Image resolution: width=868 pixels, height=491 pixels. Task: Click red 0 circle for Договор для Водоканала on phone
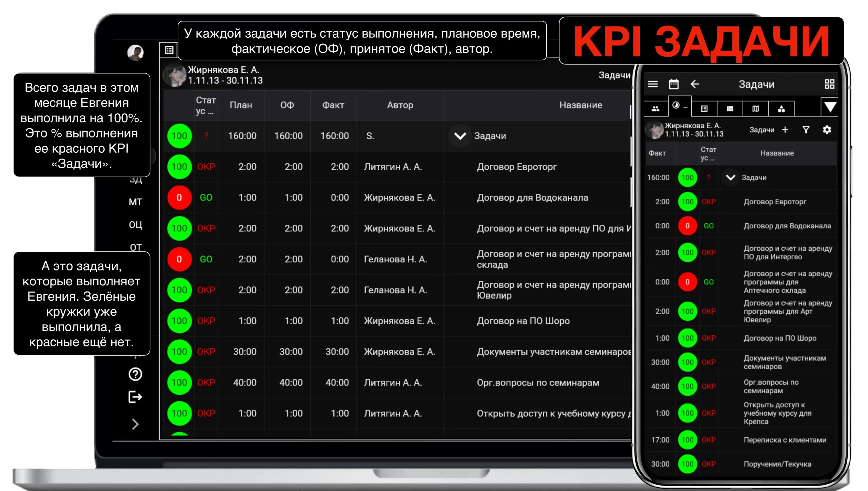click(687, 226)
